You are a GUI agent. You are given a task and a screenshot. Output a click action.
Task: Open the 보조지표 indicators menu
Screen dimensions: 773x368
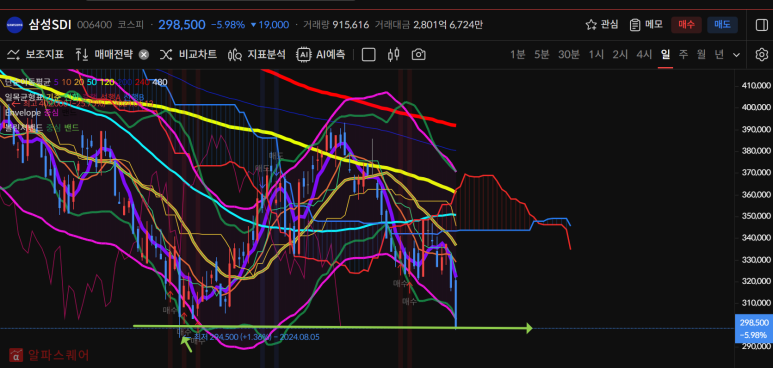[35, 54]
